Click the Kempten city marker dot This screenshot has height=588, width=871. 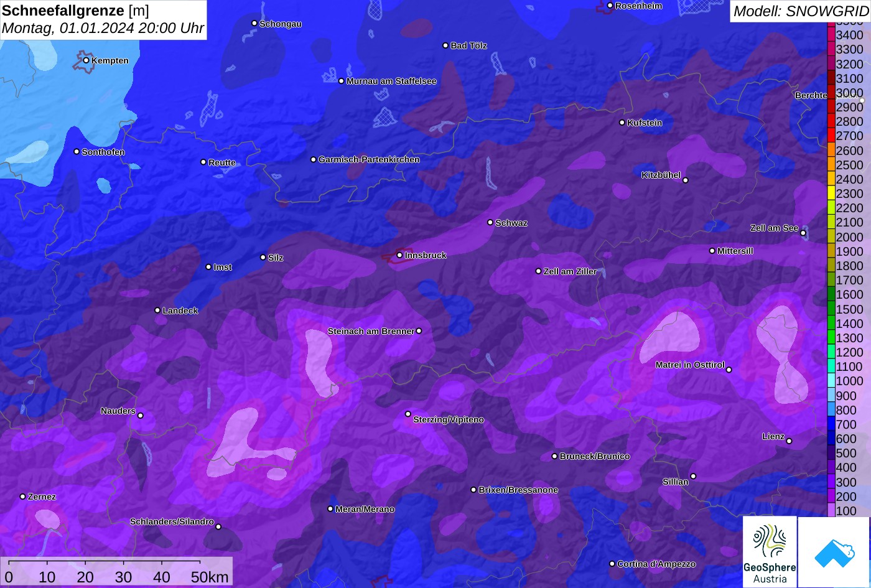pos(86,60)
